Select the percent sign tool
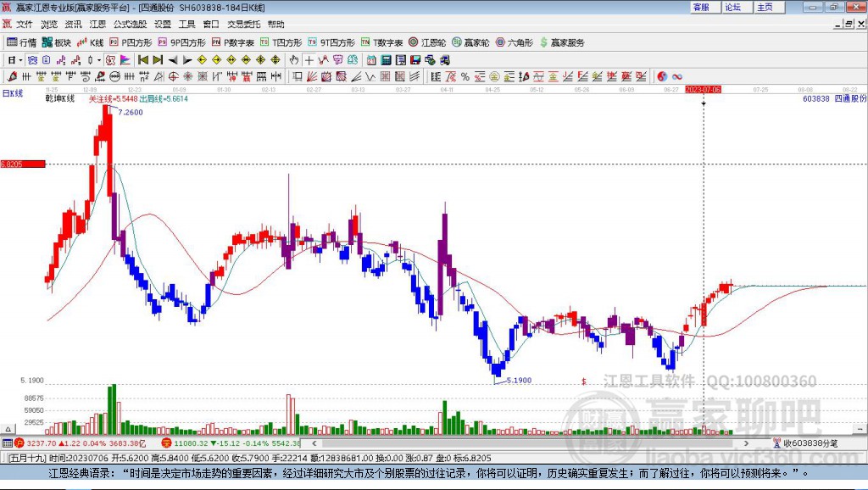Viewport: 868px width, 490px height. (465, 76)
